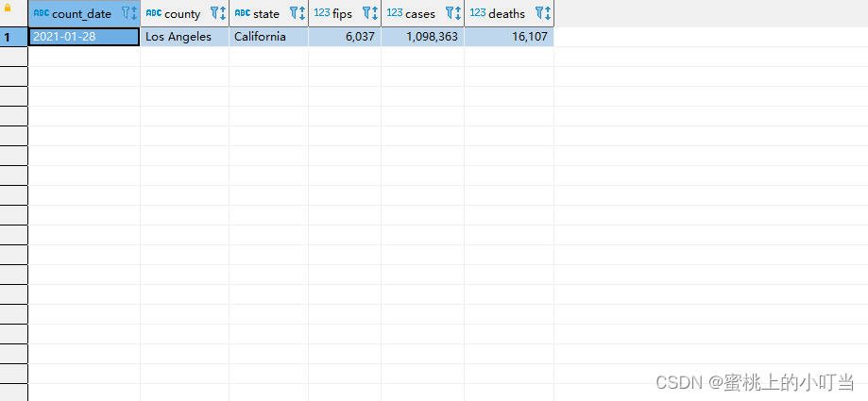
Task: Select row number 1 header
Action: 14,37
